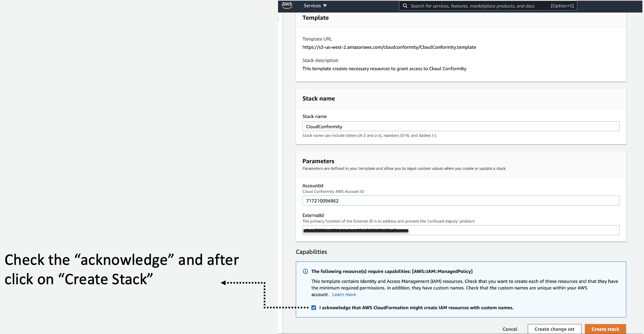The width and height of the screenshot is (644, 334).
Task: Click the info icon in Capabilities box
Action: pyautogui.click(x=305, y=271)
